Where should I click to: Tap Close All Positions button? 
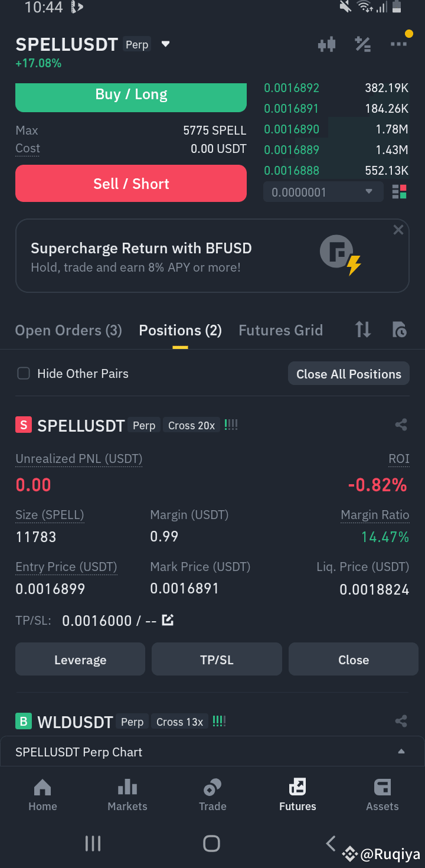tap(349, 374)
